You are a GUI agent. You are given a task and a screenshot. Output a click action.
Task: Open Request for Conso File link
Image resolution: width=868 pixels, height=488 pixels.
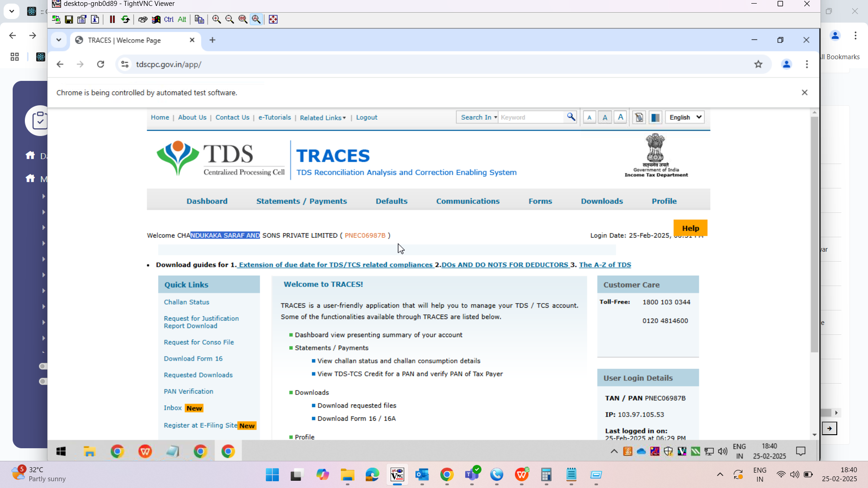click(x=199, y=343)
